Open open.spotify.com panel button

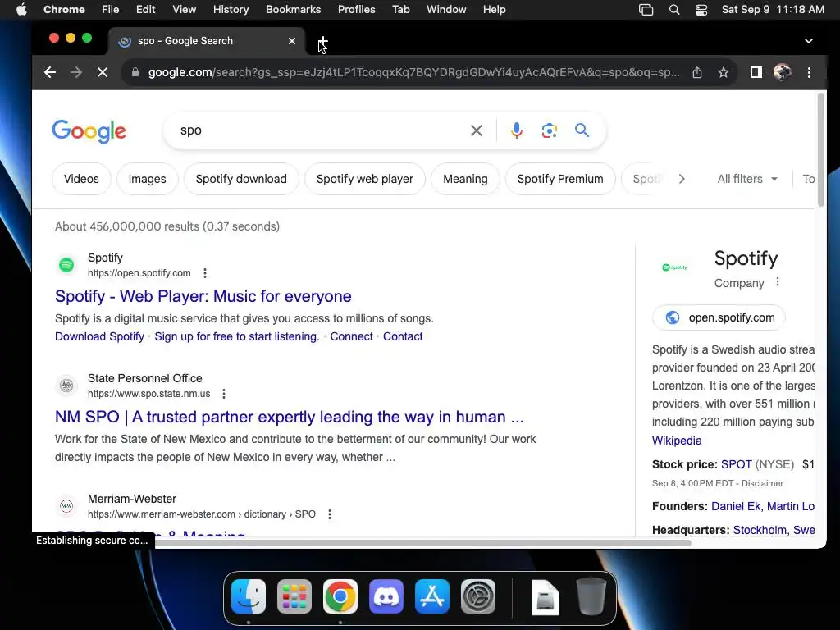point(719,317)
